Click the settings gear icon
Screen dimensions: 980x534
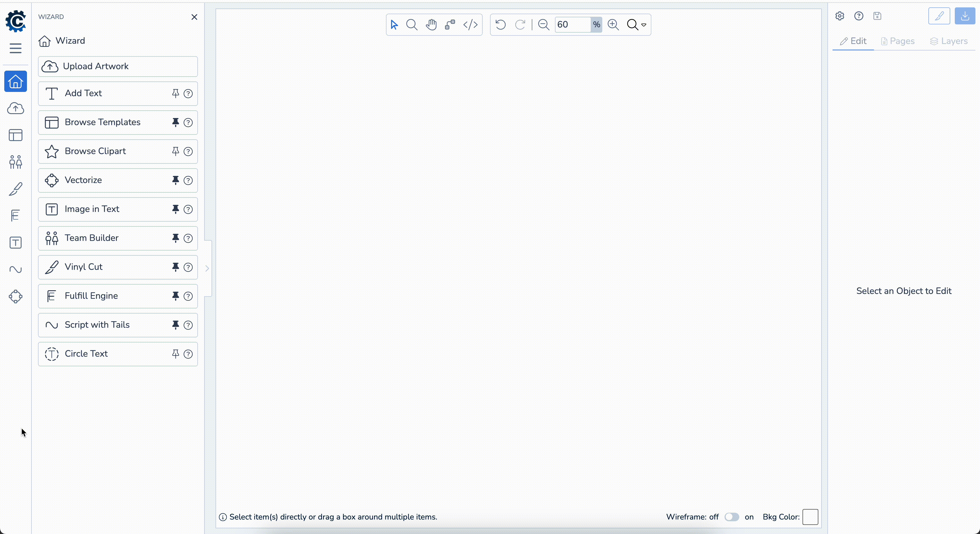(840, 16)
